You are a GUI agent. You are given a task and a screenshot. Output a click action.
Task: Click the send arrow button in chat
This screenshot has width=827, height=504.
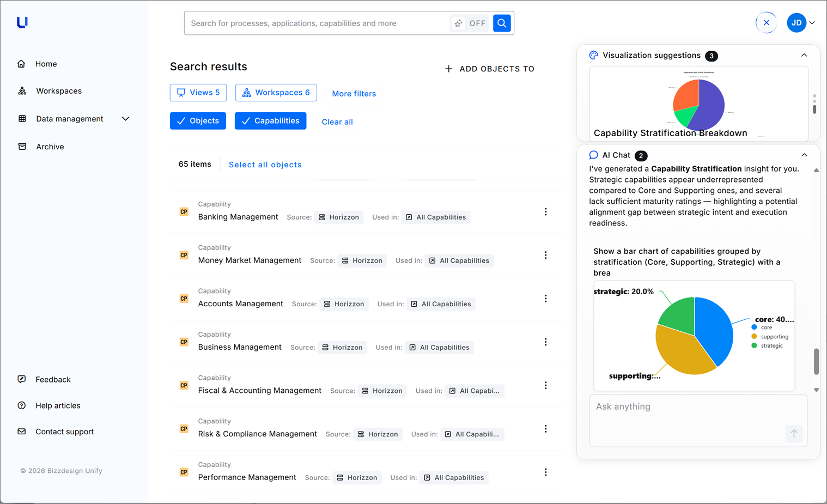click(794, 434)
